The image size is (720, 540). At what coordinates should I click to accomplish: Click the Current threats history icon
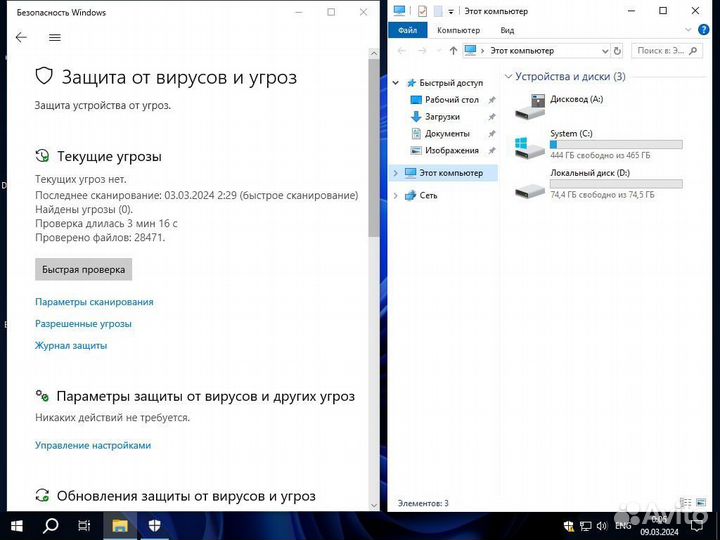click(x=42, y=156)
